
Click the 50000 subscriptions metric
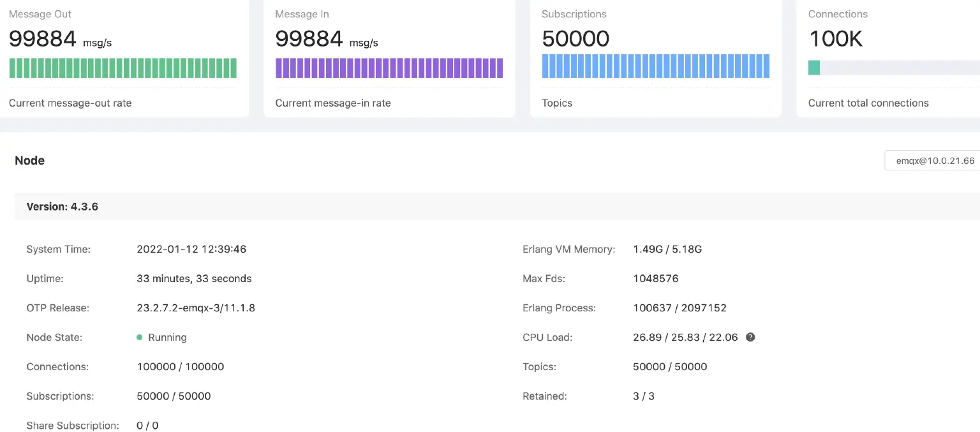point(575,38)
